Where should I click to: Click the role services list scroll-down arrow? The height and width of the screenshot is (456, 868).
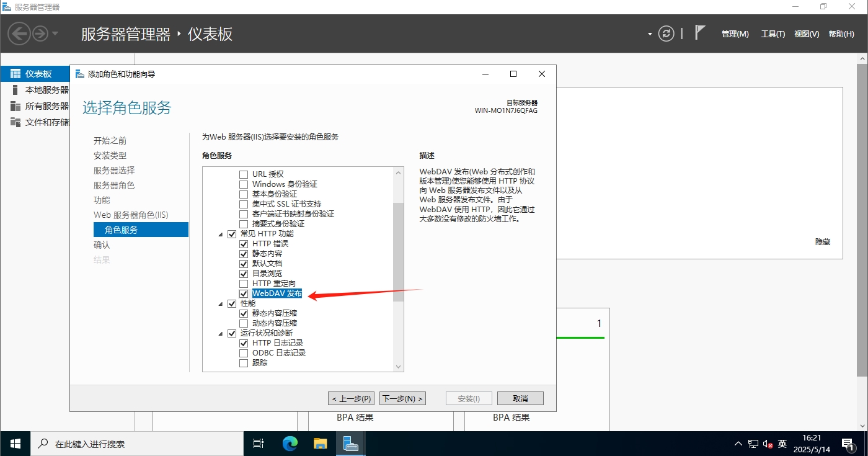click(x=398, y=367)
